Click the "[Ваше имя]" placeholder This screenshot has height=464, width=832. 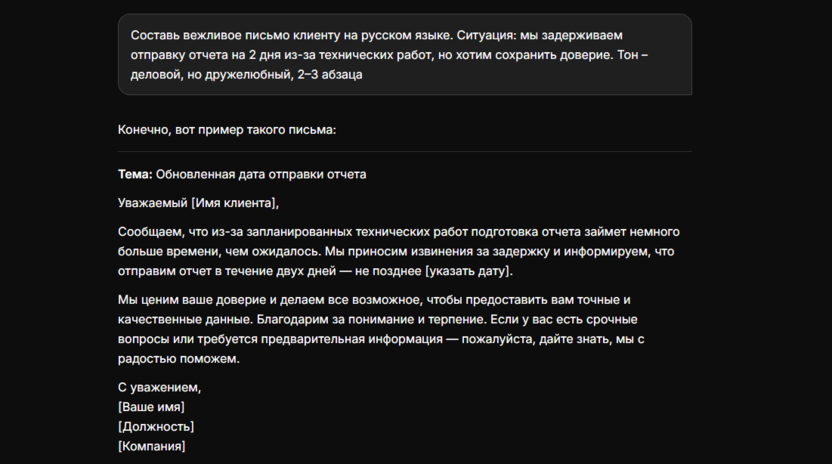151,407
